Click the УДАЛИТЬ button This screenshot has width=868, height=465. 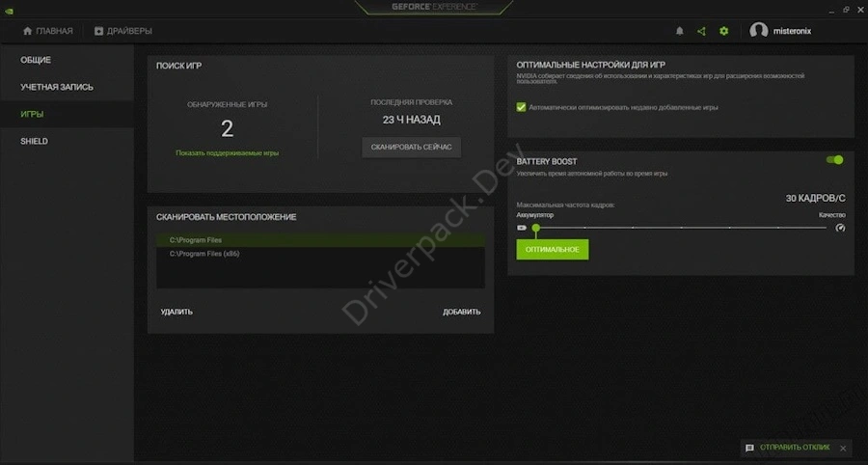click(176, 312)
